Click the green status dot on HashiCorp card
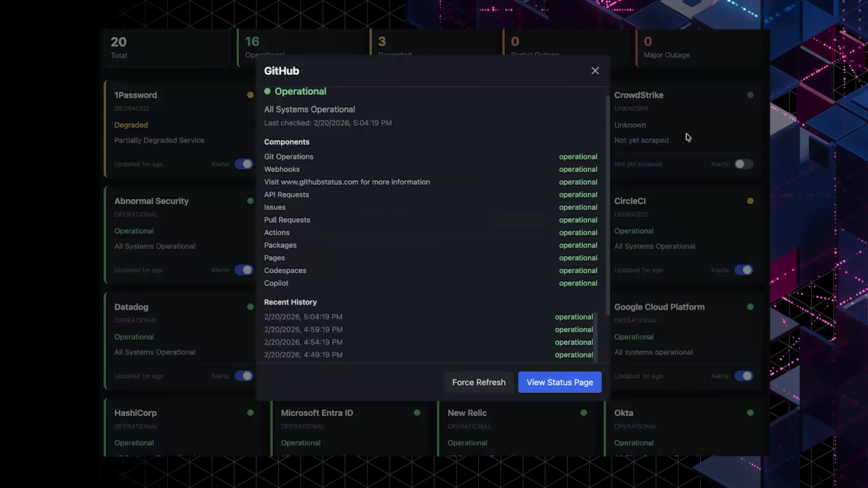The height and width of the screenshot is (488, 868). pyautogui.click(x=250, y=413)
